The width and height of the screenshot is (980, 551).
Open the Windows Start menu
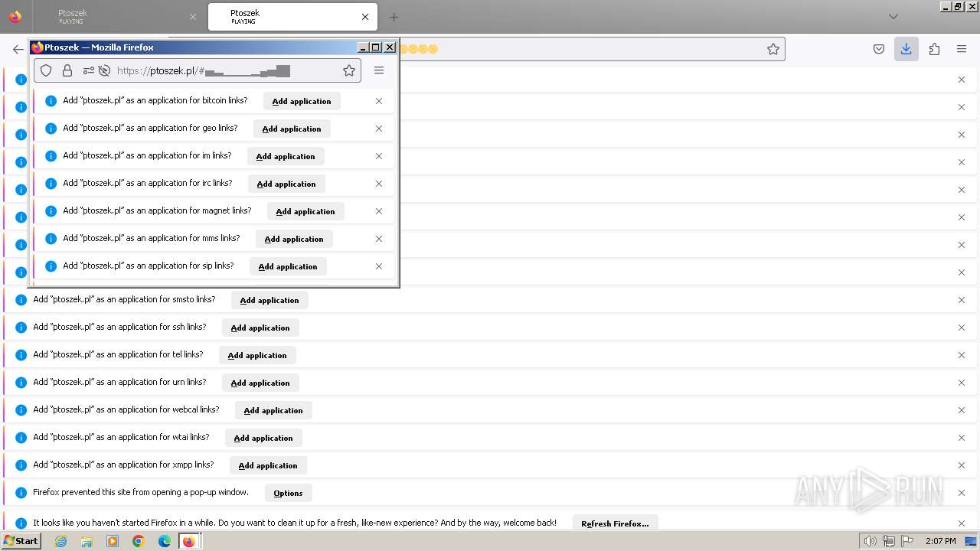point(21,541)
